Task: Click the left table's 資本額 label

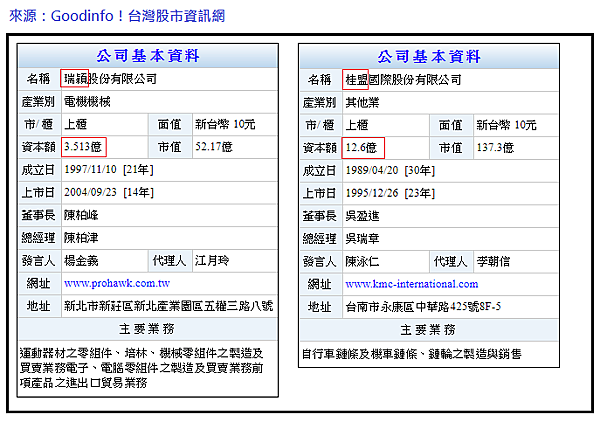Action: click(x=39, y=147)
